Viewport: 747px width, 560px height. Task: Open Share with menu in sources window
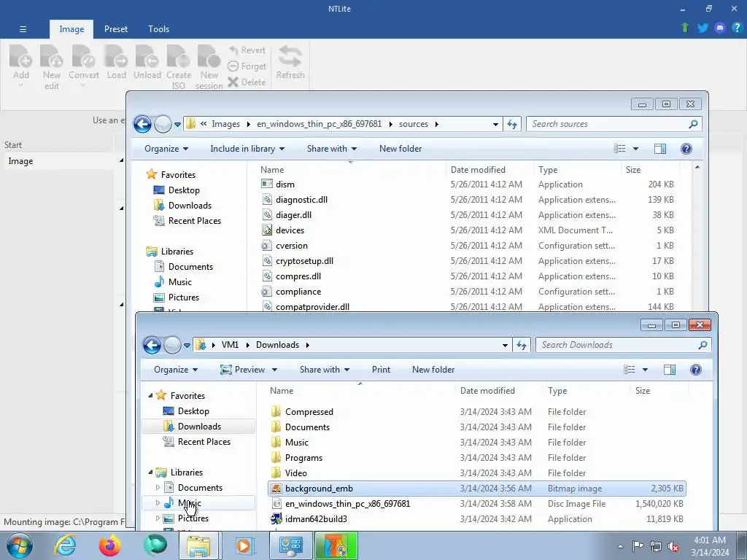pos(332,149)
